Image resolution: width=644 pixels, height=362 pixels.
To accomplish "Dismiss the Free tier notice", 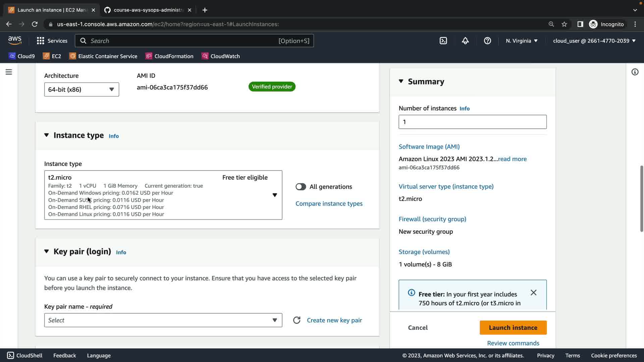I will coord(533,293).
